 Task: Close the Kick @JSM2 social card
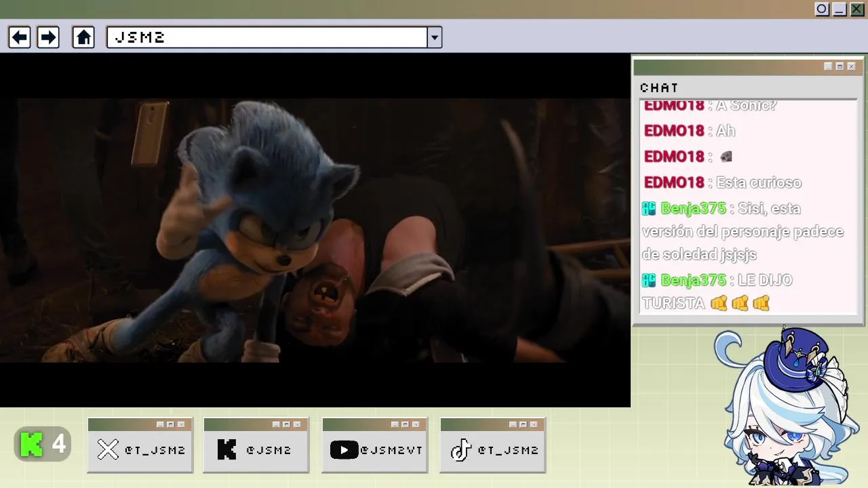coord(297,424)
